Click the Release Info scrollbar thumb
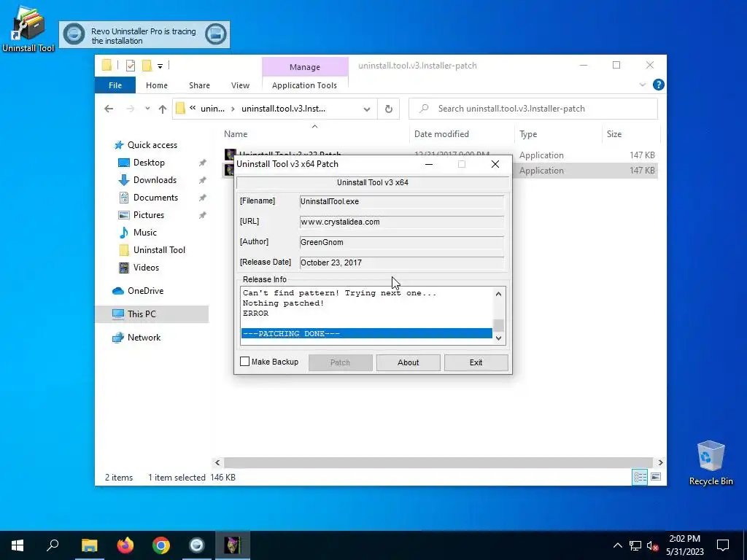 click(x=498, y=325)
